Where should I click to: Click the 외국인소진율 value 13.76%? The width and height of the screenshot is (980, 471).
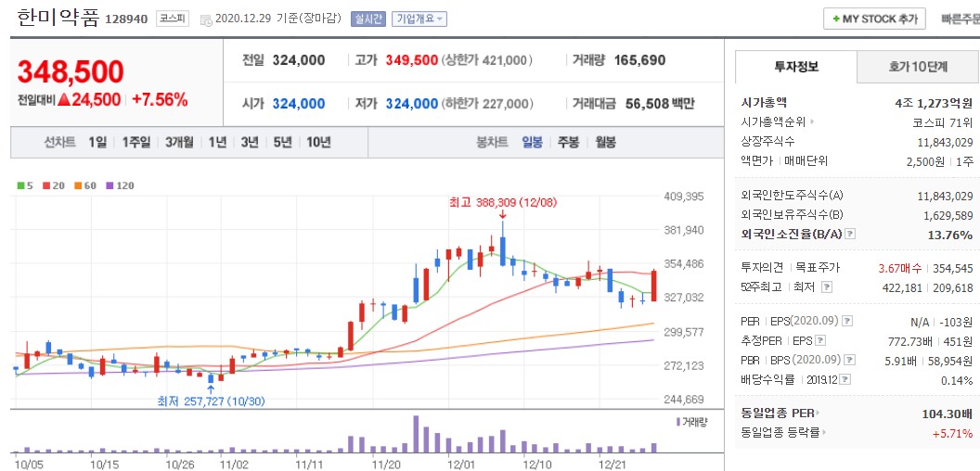pos(948,235)
